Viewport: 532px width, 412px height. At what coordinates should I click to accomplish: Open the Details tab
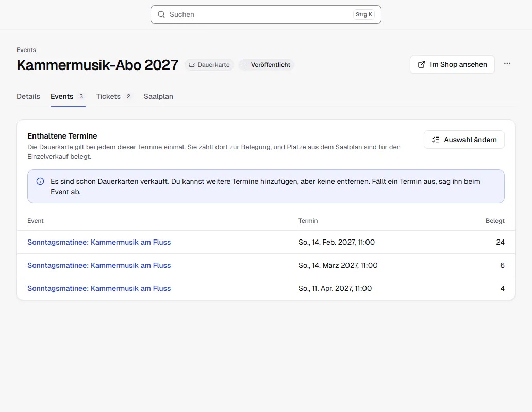click(x=28, y=97)
